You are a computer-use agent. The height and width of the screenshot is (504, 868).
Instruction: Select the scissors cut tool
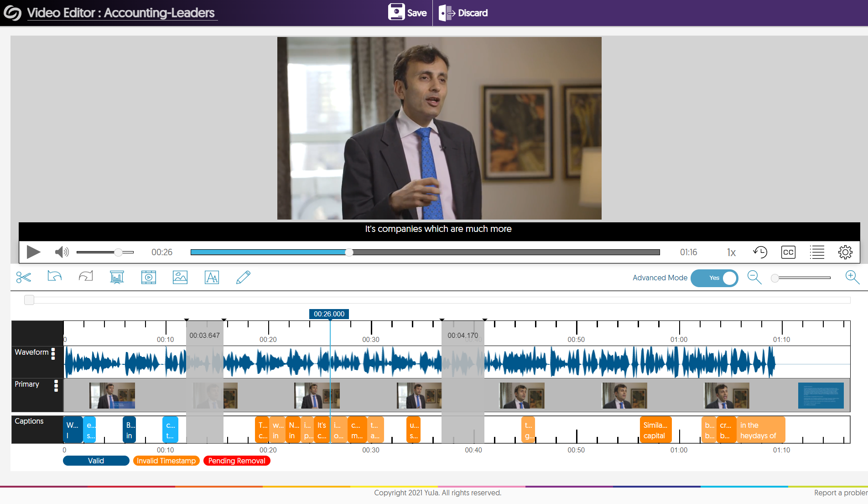[23, 277]
